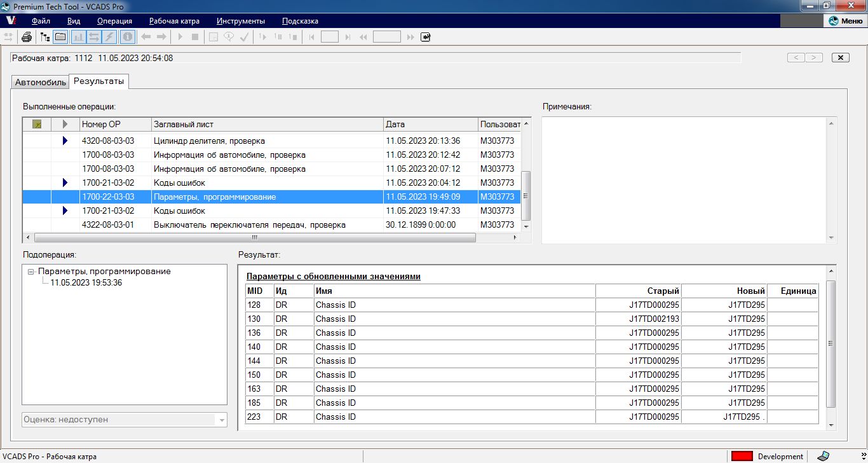Sort by the Дата column header
Image resolution: width=868 pixels, height=463 pixels.
coord(431,124)
